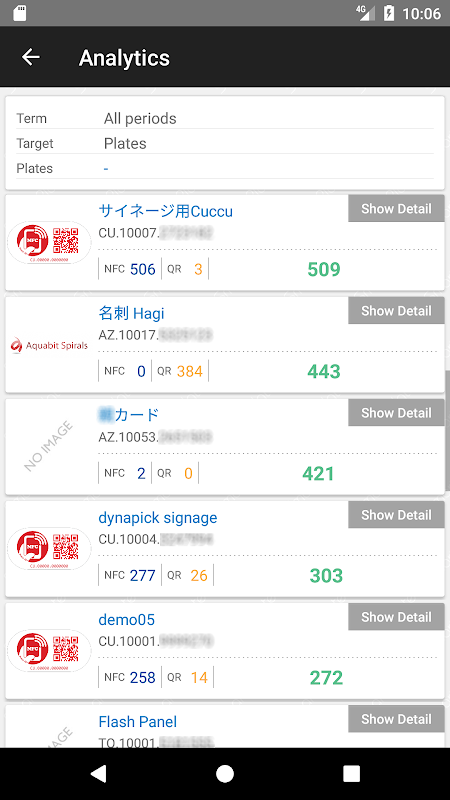Tap the Aquabit Spirals logo image

pos(49,345)
